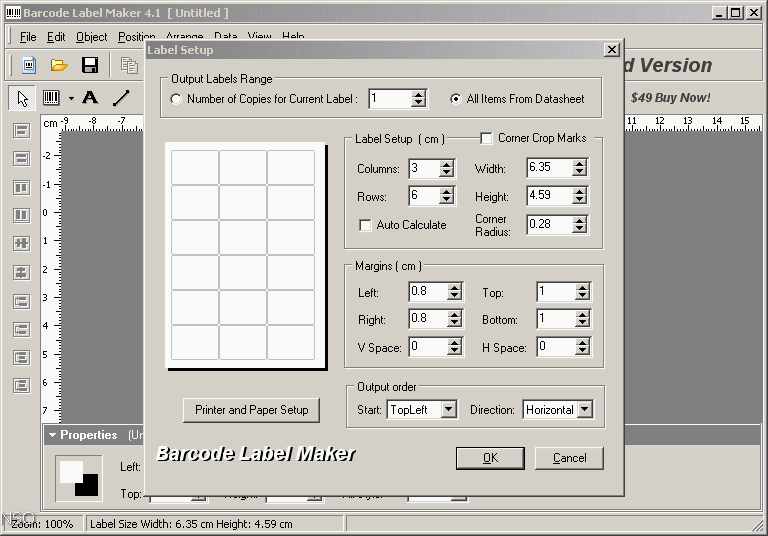Click the $49 Buy Now! link
Image resolution: width=768 pixels, height=536 pixels.
coord(670,97)
